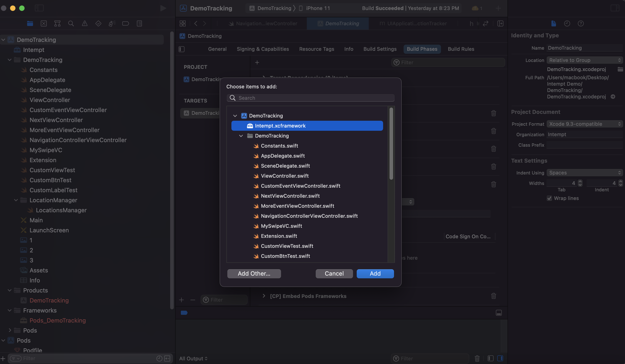Toggle the variables view pane button
Screen dimensions: 625x364
[x=490, y=358]
